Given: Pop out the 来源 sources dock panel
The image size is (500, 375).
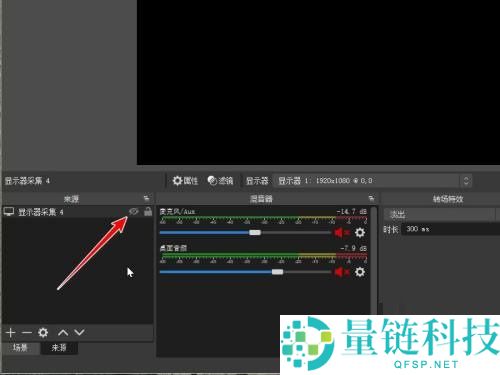Looking at the screenshot, I should (x=146, y=199).
